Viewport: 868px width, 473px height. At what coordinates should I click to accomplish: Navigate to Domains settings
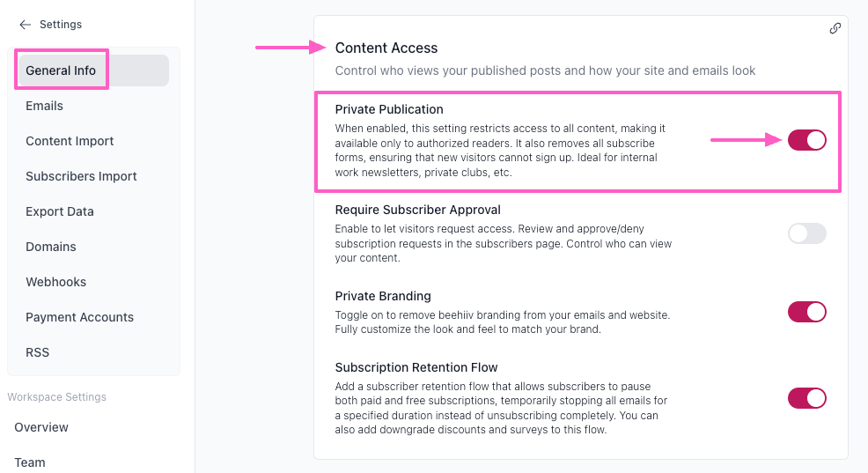tap(51, 247)
